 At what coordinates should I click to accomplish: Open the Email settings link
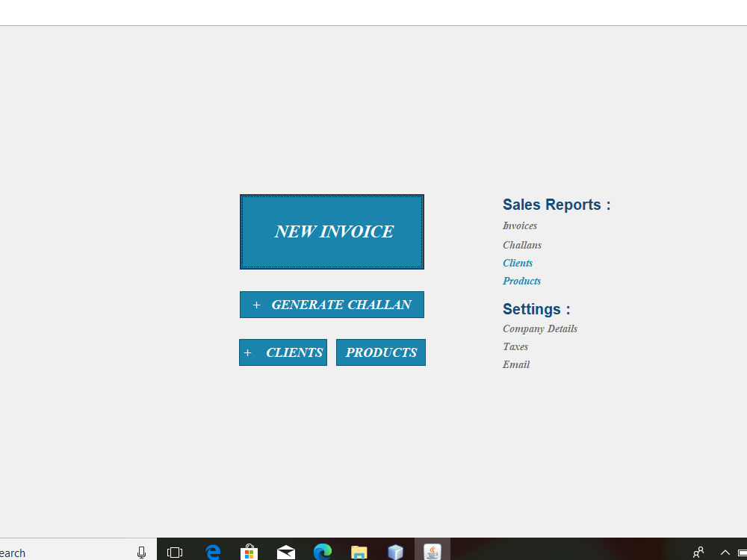pos(516,364)
